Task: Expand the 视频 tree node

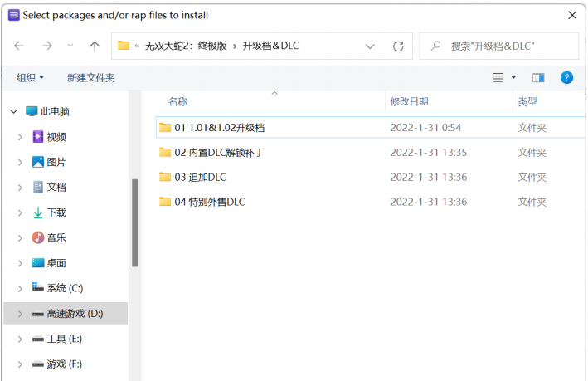Action: 19,137
